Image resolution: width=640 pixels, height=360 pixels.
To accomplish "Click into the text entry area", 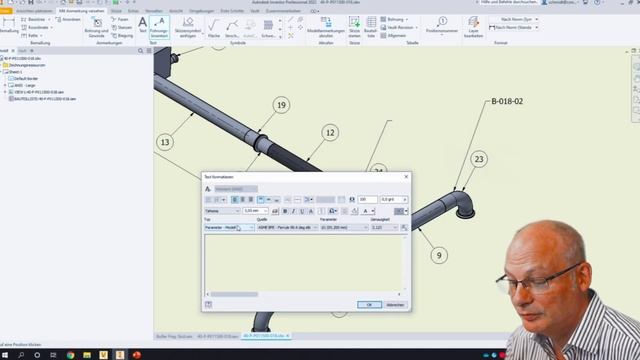I will coord(303,263).
